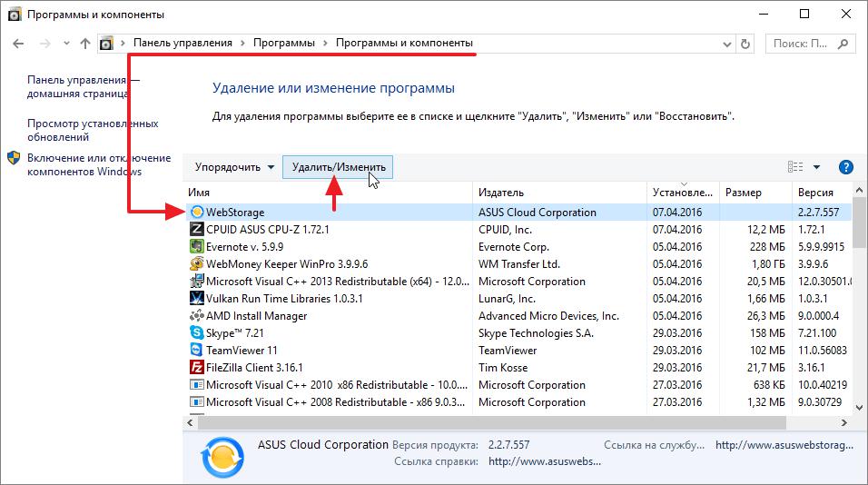Viewport: 868px width, 485px height.
Task: Select the WebStorage row name
Action: [x=235, y=212]
